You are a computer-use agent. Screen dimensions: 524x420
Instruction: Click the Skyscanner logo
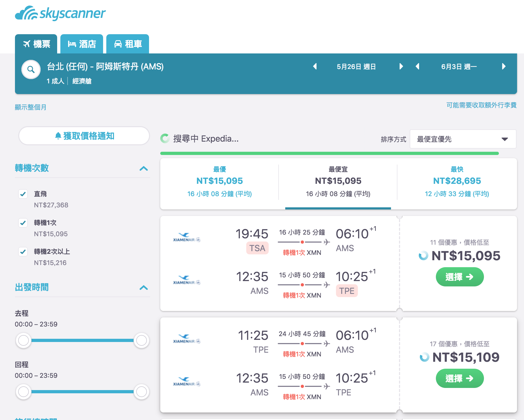(x=60, y=13)
